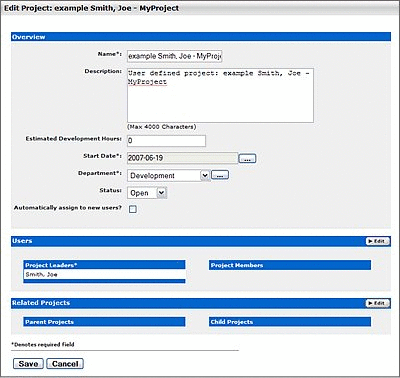The image size is (400, 378).
Task: Click the Start Date field showing 2007-06-19
Action: tap(182, 158)
